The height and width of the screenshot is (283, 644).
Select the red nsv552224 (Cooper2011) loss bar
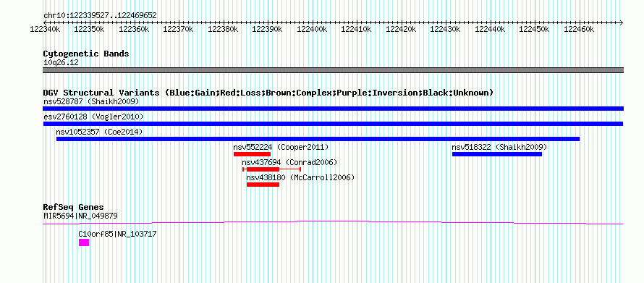253,154
